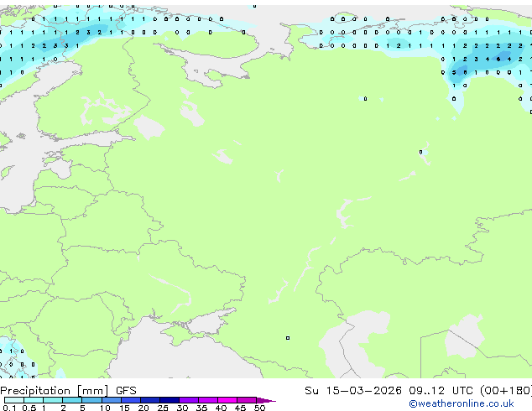The width and height of the screenshot is (532, 411).
Task: Click the "25" legend value label
Action: pyautogui.click(x=163, y=408)
